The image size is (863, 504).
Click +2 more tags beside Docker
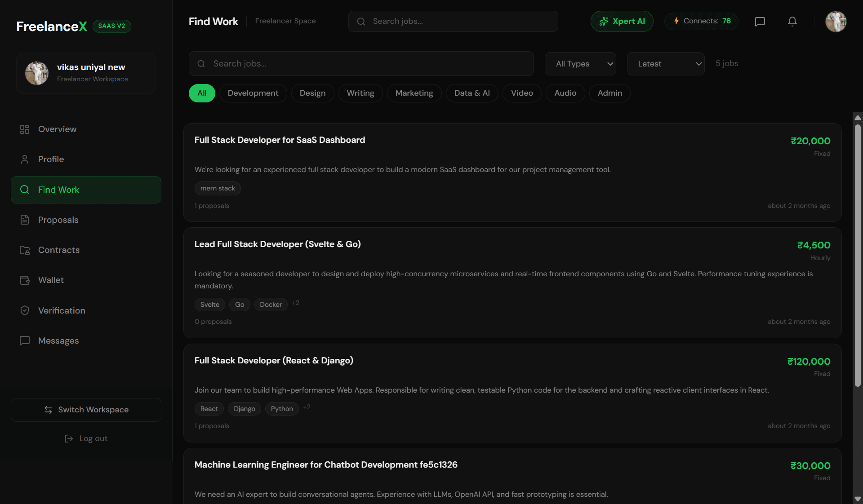click(296, 303)
